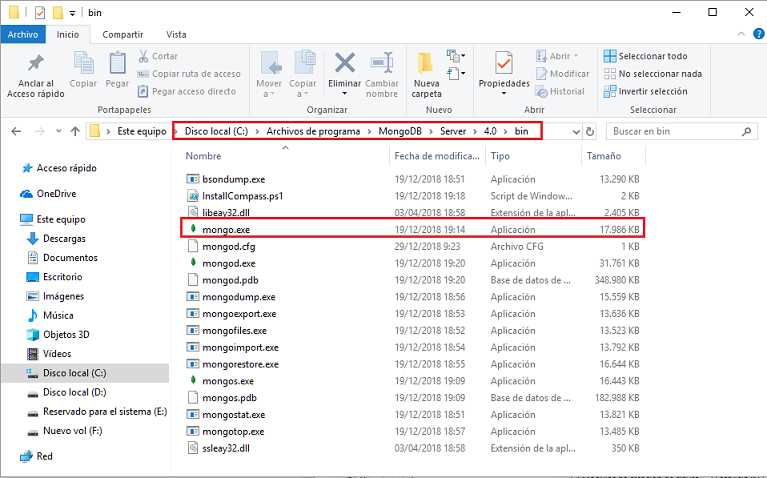Click Invertir selección
Image resolution: width=767 pixels, height=478 pixels.
coord(645,91)
